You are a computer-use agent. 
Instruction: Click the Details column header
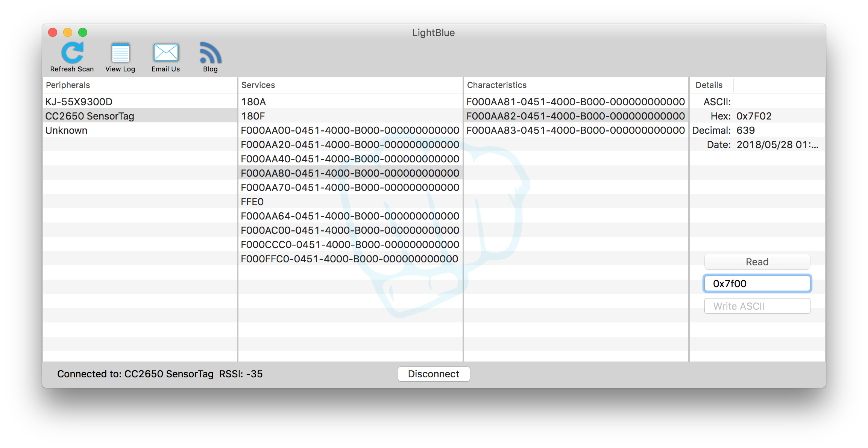(x=711, y=85)
